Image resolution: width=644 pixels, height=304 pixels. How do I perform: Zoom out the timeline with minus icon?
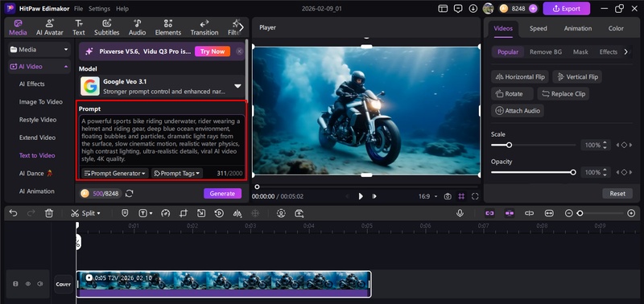click(568, 213)
